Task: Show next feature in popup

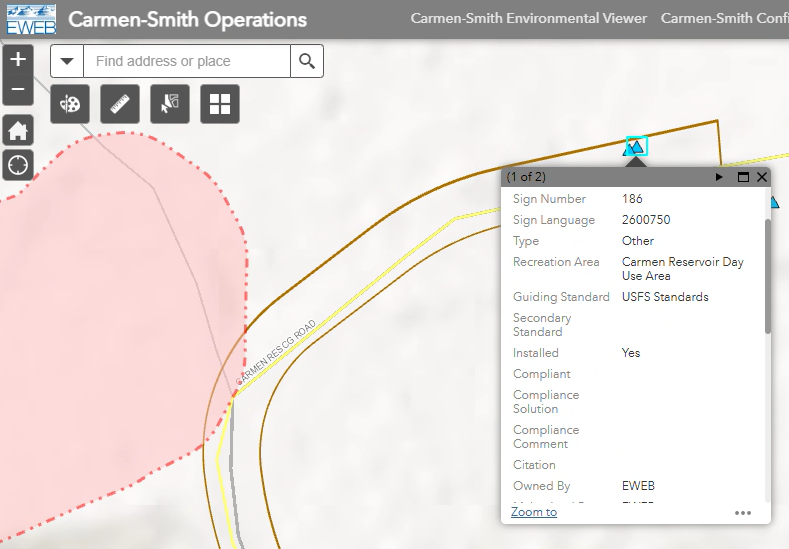Action: (x=719, y=177)
